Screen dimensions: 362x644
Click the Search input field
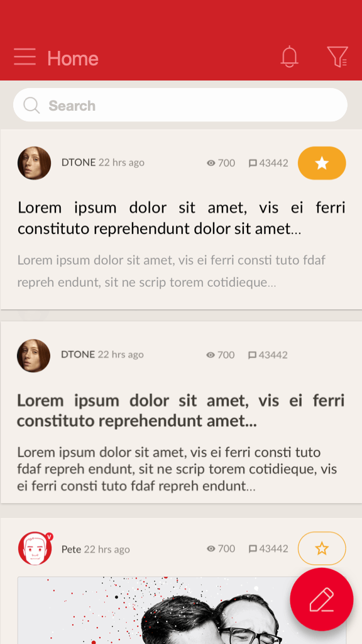[180, 105]
